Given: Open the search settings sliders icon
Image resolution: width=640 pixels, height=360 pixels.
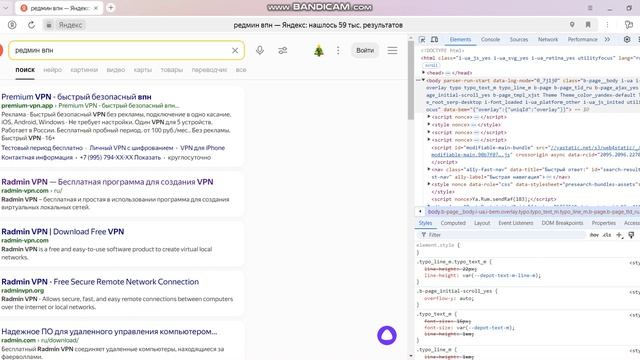Looking at the screenshot, I should (x=282, y=51).
